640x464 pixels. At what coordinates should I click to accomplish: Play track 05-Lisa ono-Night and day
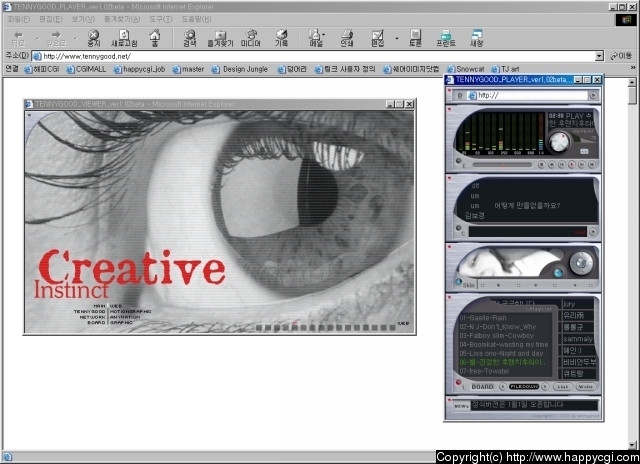[x=501, y=353]
